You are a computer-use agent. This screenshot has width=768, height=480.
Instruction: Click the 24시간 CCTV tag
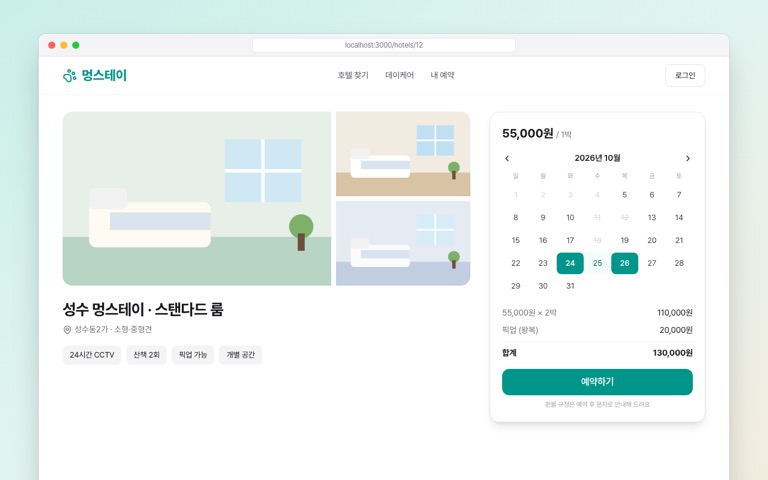[x=92, y=355]
